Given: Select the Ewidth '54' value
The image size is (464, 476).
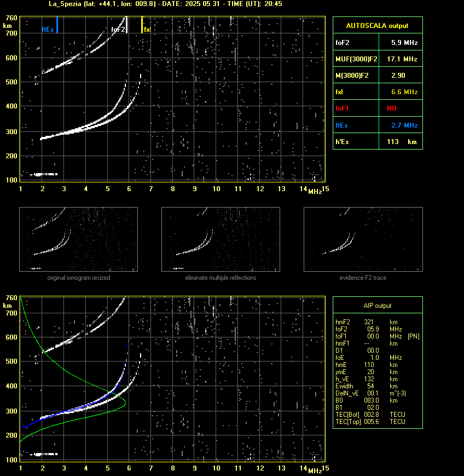Looking at the screenshot, I should coord(370,386).
